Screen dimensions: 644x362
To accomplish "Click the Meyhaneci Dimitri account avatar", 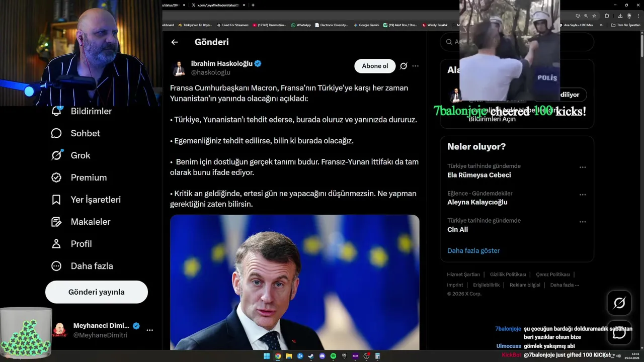I will 60,330.
